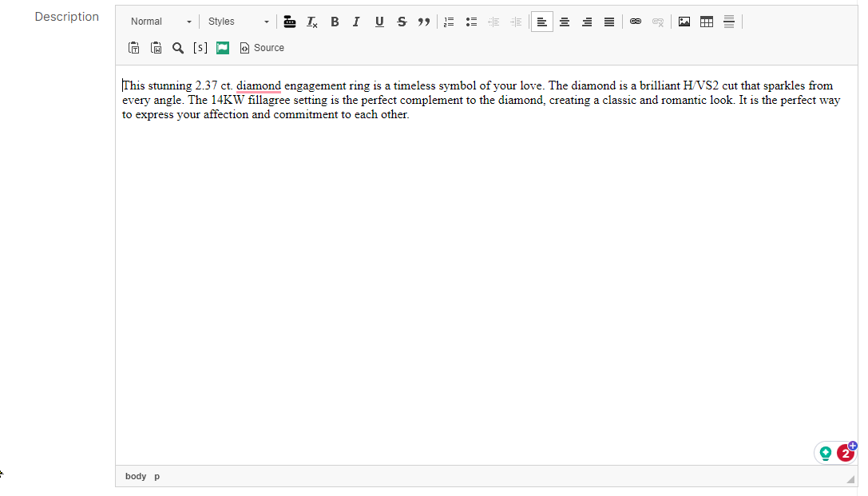
Task: Click the increase indent icon
Action: (x=516, y=22)
